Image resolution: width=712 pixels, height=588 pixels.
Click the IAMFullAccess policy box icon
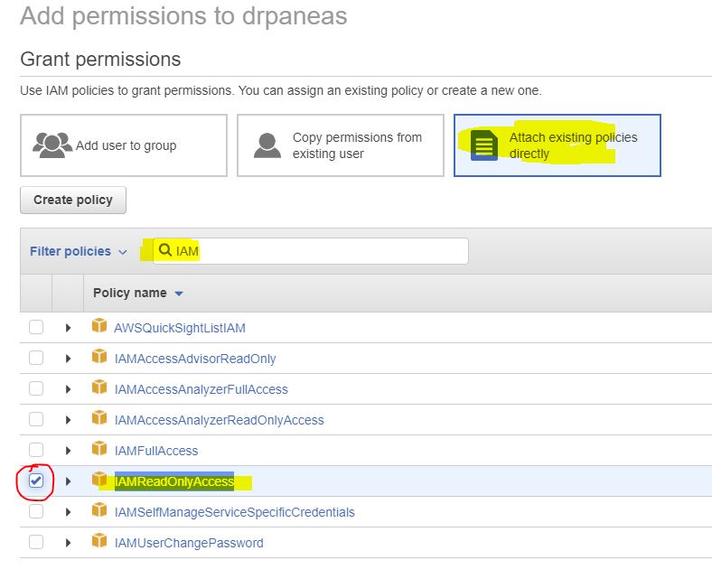coord(99,450)
